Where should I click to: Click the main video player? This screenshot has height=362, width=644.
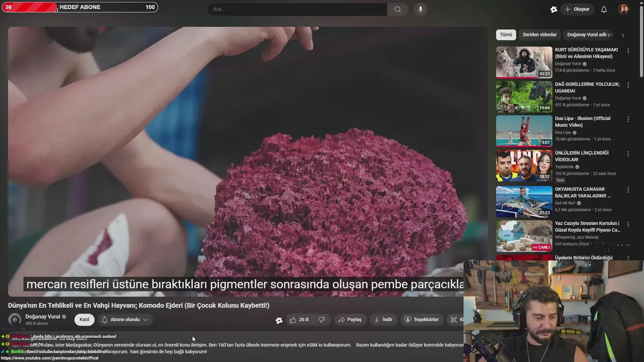[248, 161]
